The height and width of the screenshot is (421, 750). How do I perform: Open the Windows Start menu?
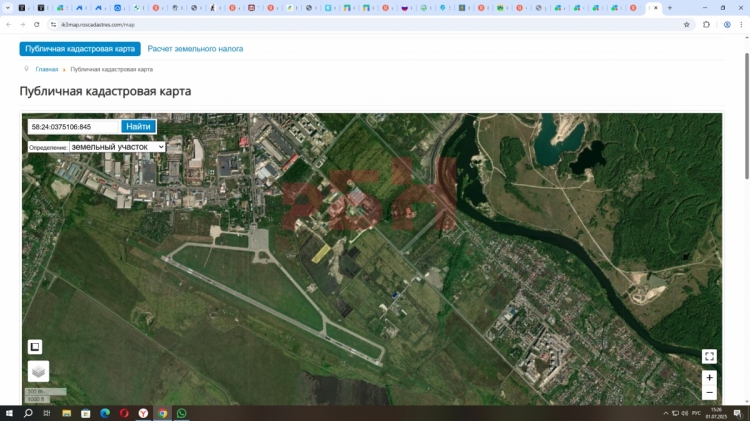coord(9,413)
